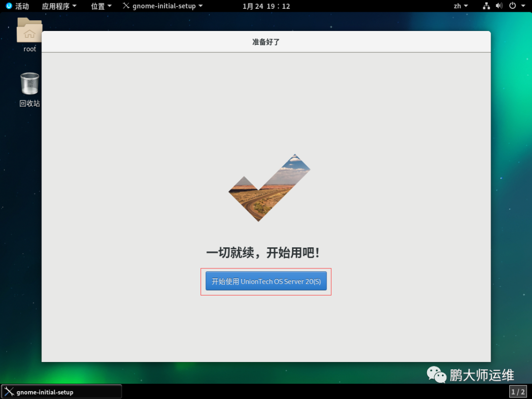Viewport: 532px width, 399px height.
Task: Click the landscape checkmark image
Action: coord(269,188)
